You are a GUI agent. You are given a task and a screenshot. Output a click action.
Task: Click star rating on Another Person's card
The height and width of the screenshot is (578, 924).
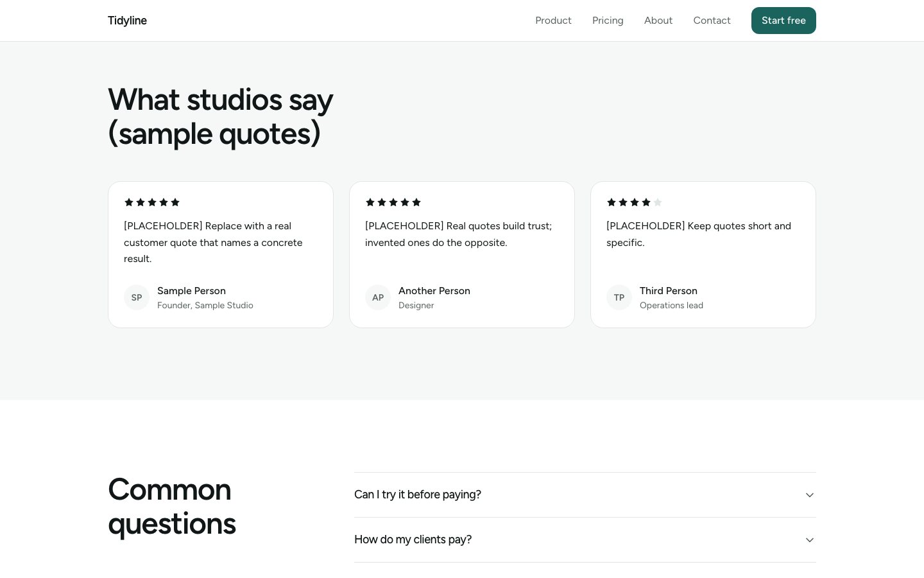pyautogui.click(x=393, y=202)
